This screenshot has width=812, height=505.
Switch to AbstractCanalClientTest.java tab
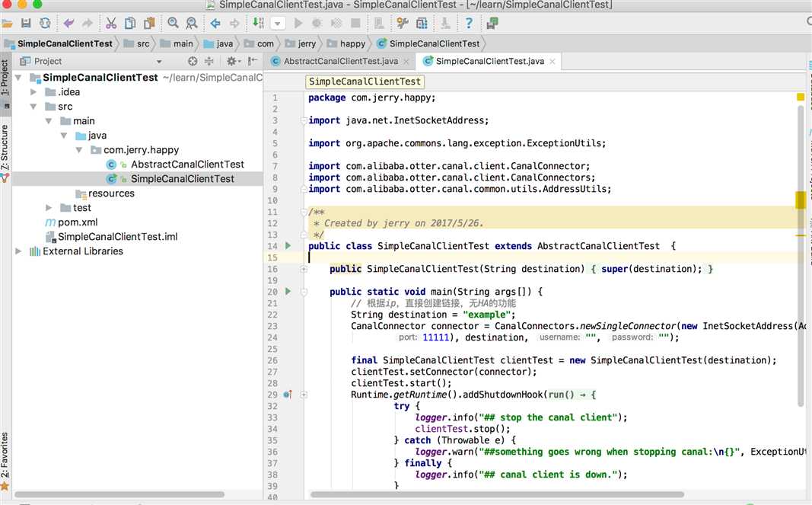coord(341,61)
